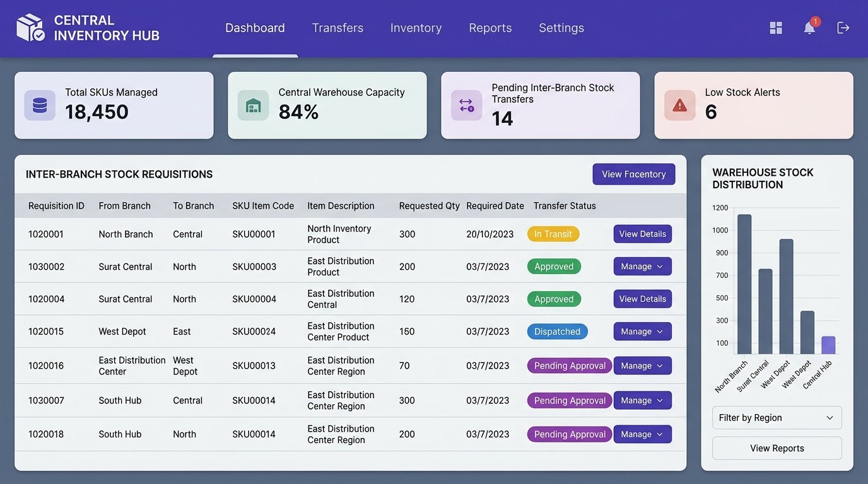Open the Inventory tab
The height and width of the screenshot is (484, 868).
point(416,28)
